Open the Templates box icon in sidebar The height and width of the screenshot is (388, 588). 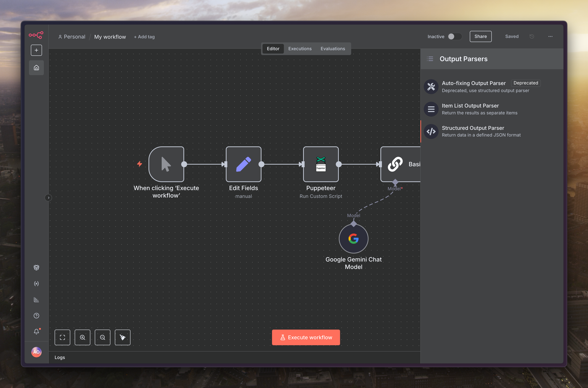36,267
